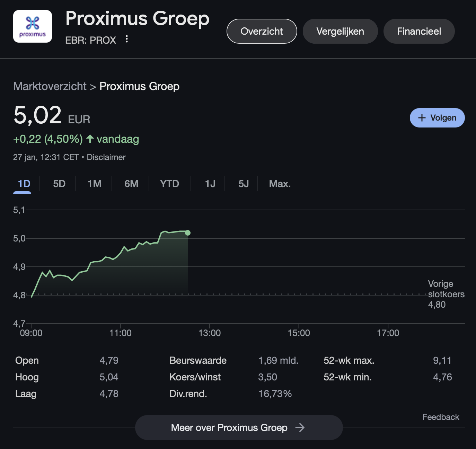Switch the chart to 5D range
The image size is (476, 449).
tap(59, 184)
